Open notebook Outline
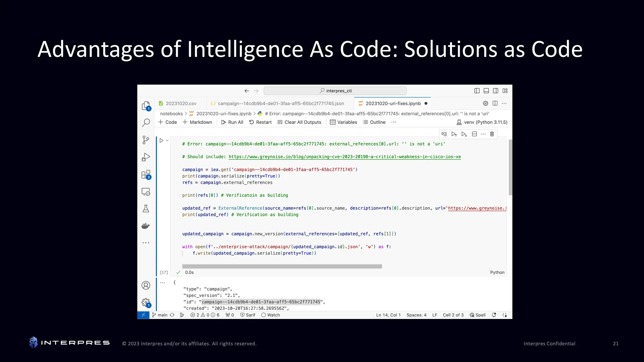The height and width of the screenshot is (362, 644). point(374,122)
